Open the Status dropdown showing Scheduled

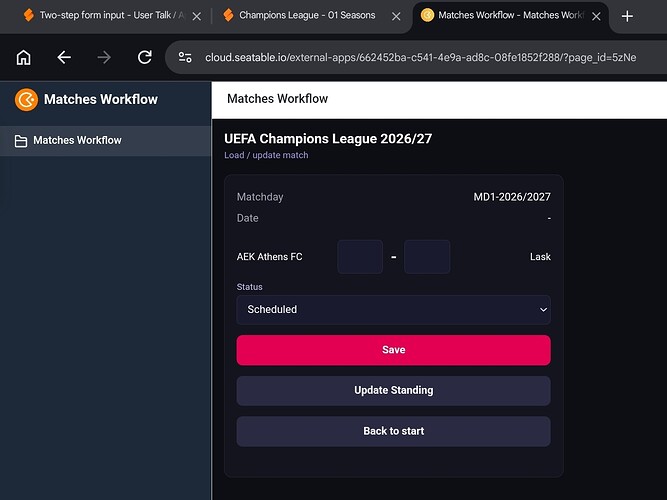[x=393, y=310]
